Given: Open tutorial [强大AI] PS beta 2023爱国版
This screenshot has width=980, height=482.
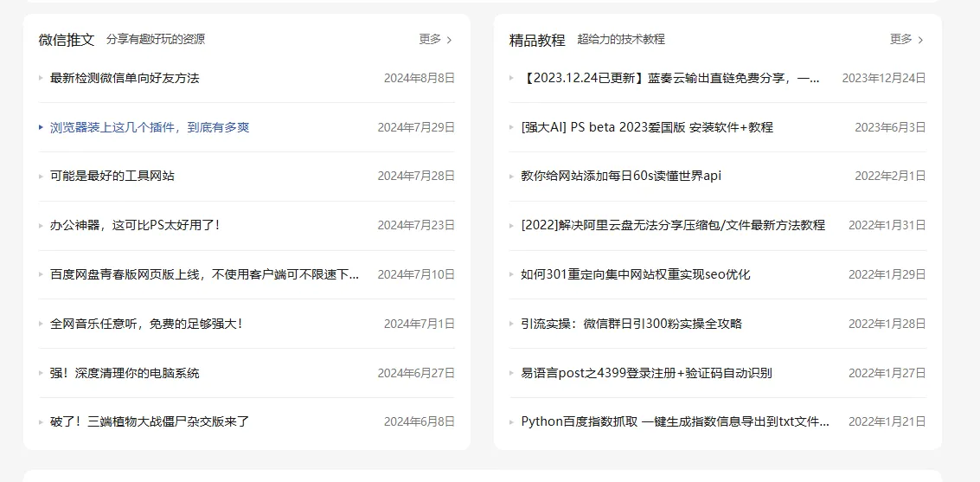Looking at the screenshot, I should [x=647, y=127].
